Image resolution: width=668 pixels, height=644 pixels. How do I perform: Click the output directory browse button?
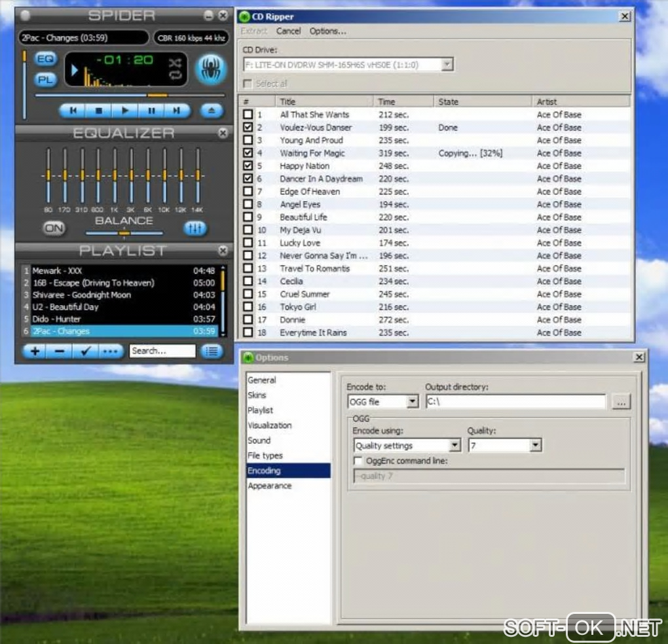click(x=621, y=402)
